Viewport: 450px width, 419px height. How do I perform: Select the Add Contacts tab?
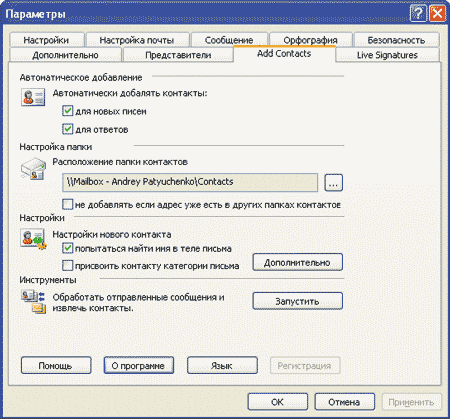[284, 54]
